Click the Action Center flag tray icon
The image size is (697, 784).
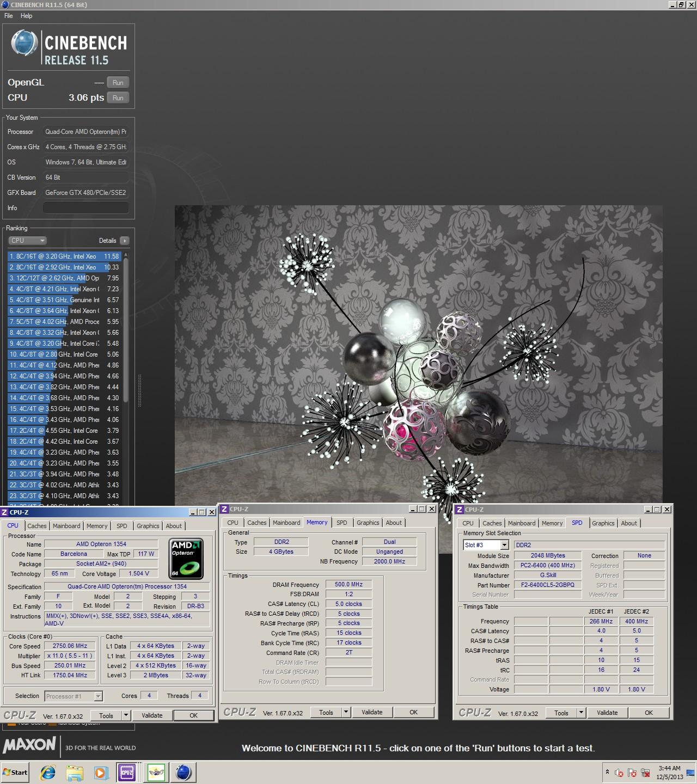(x=632, y=773)
